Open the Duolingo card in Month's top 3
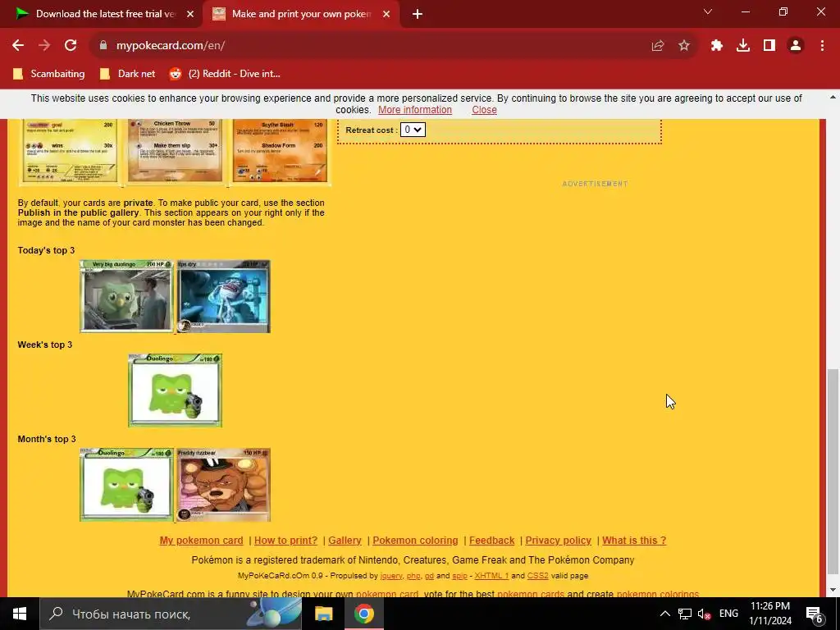840x630 pixels. [126, 485]
